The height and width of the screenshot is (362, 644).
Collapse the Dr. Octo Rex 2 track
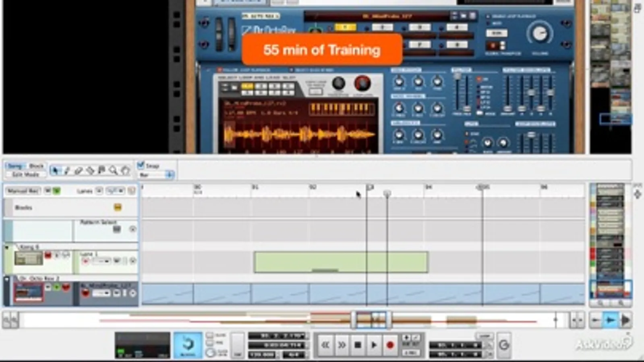pos(7,279)
